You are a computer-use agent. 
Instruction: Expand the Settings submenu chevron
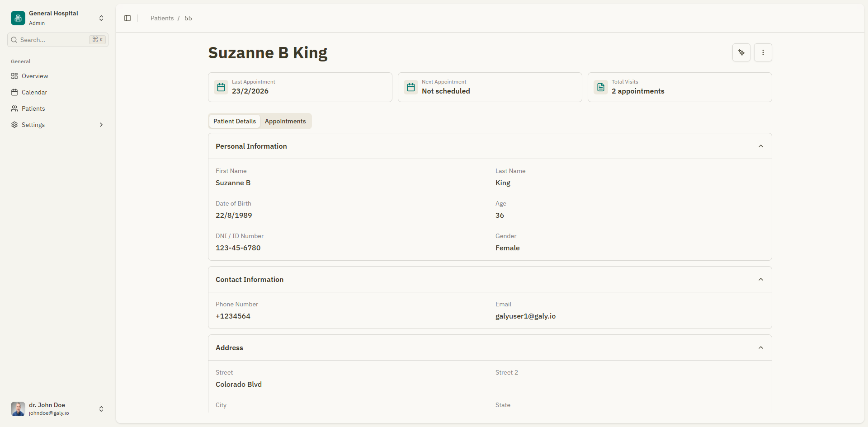[x=101, y=125]
